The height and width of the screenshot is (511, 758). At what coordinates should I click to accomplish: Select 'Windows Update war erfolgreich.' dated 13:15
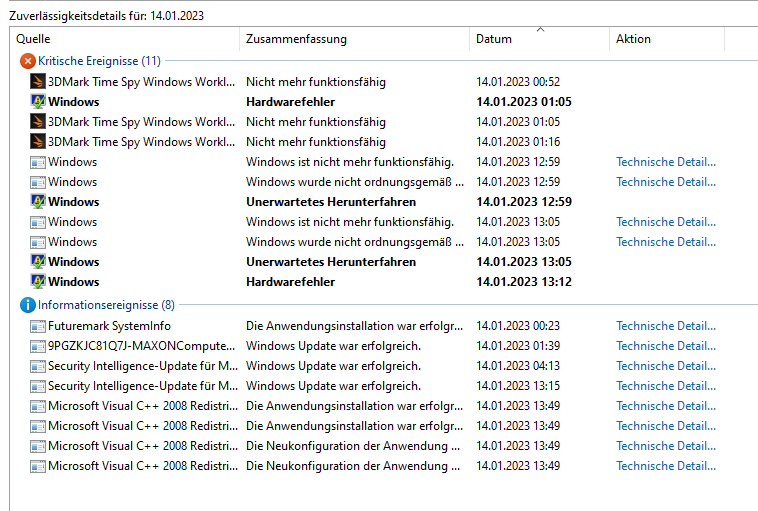[333, 386]
